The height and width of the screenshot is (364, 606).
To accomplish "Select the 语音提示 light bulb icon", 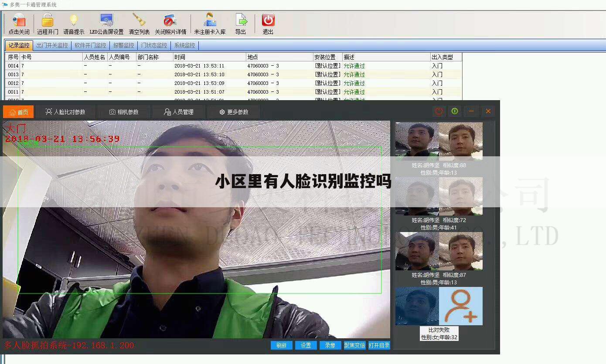I will pos(74,24).
